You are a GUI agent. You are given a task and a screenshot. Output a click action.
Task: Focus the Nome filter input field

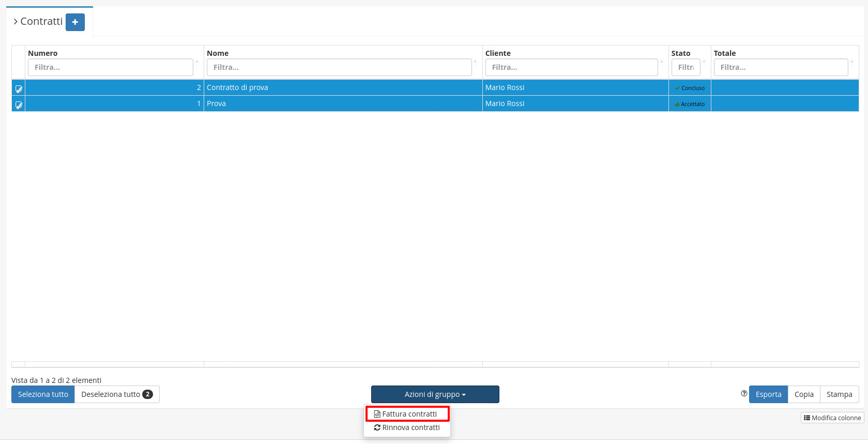[x=339, y=67]
